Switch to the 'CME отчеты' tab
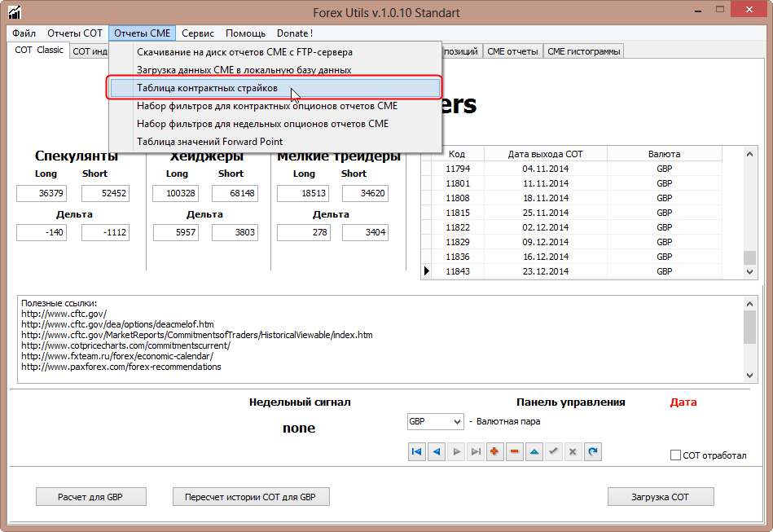Screen dimensions: 773x532 coord(512,51)
